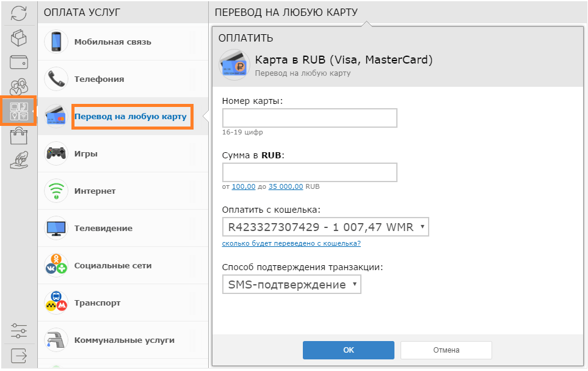Open the wallet icon in sidebar
This screenshot has height=371, width=588.
coord(19,62)
